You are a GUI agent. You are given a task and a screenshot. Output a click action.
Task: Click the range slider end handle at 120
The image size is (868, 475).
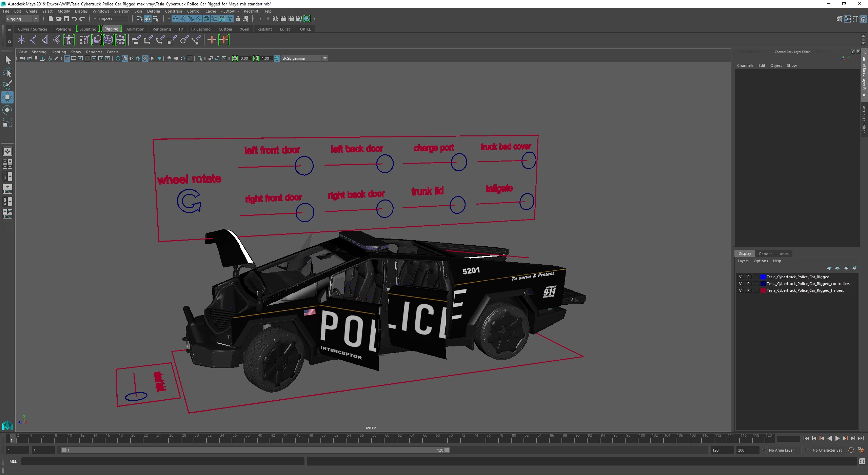tap(447, 450)
